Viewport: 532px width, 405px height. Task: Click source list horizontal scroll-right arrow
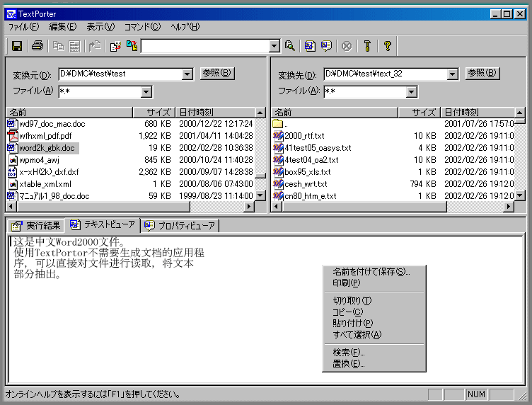point(249,206)
